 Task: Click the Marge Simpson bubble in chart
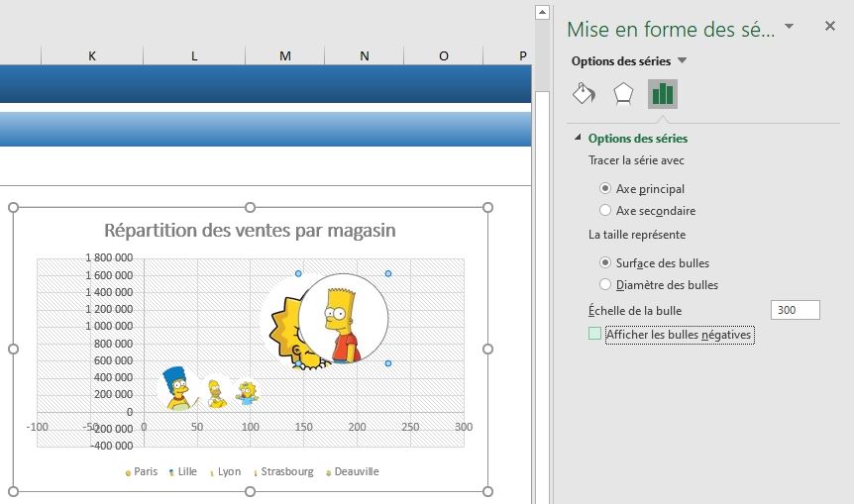tap(177, 388)
